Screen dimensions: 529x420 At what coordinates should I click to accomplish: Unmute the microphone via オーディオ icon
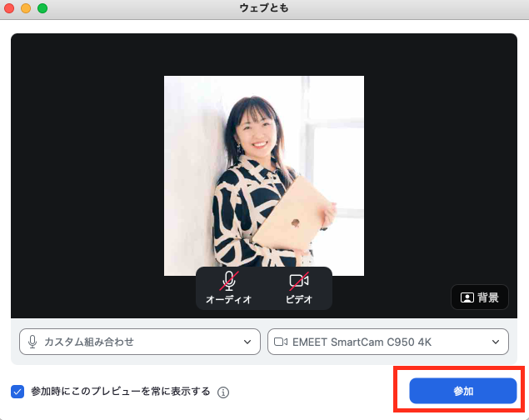tap(229, 281)
